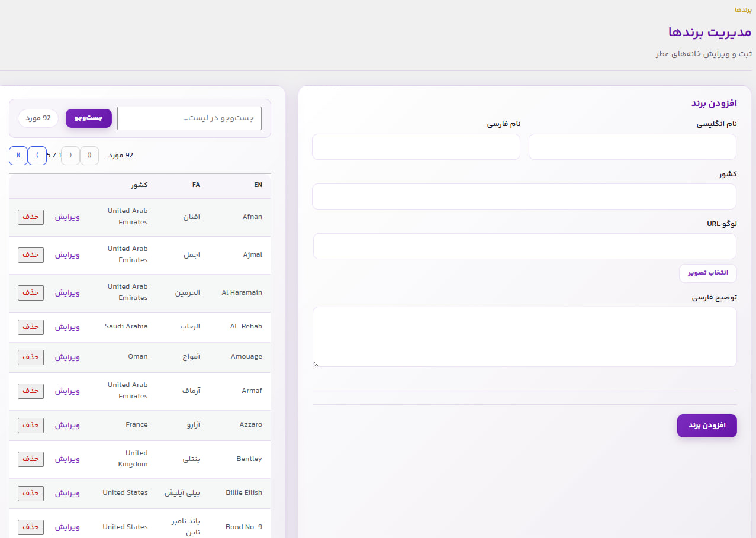Edit the Bond No. 9 brand
Image resolution: width=756 pixels, height=538 pixels.
[67, 527]
